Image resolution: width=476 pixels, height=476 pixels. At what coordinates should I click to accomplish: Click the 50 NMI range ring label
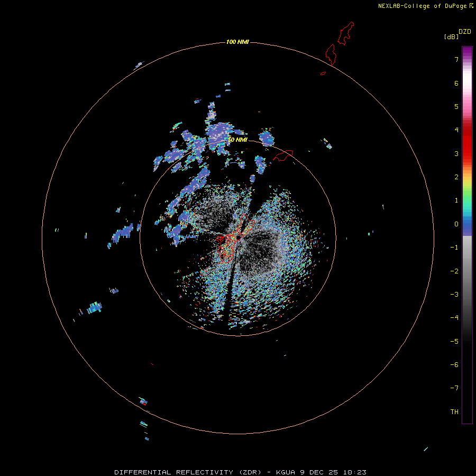point(237,140)
